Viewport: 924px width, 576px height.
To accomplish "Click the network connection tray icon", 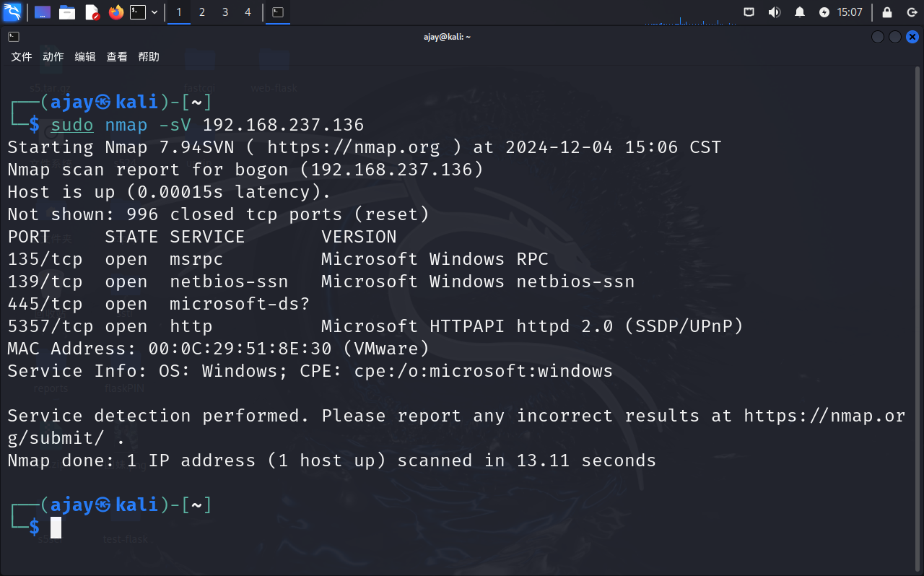I will (749, 12).
